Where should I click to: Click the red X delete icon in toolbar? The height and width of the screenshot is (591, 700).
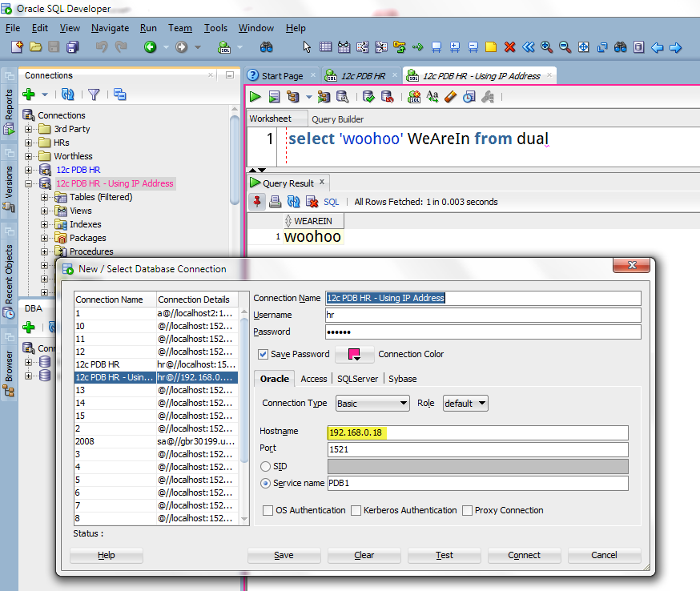509,47
